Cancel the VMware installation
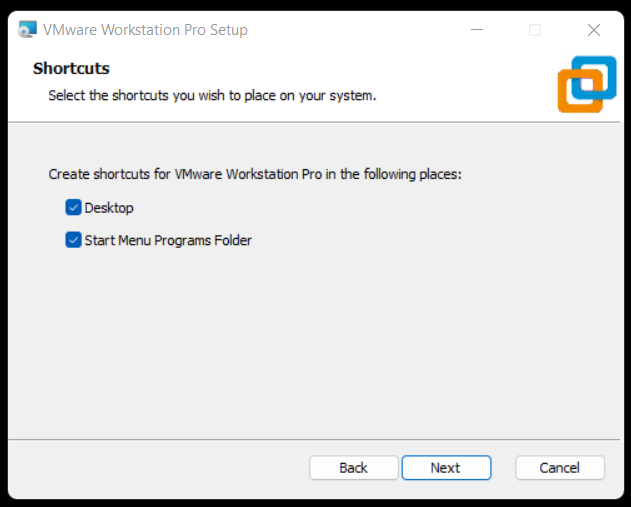 click(560, 468)
